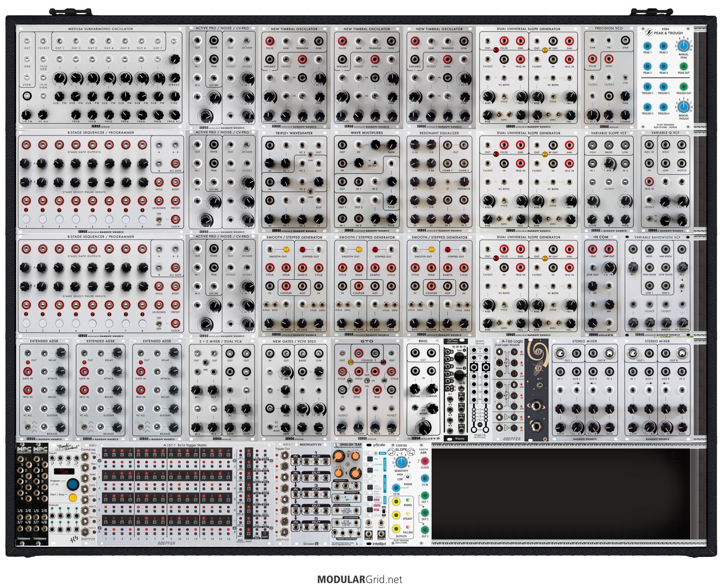Click the CMP OUT jack on +N COM
The image size is (720, 588).
click(609, 249)
